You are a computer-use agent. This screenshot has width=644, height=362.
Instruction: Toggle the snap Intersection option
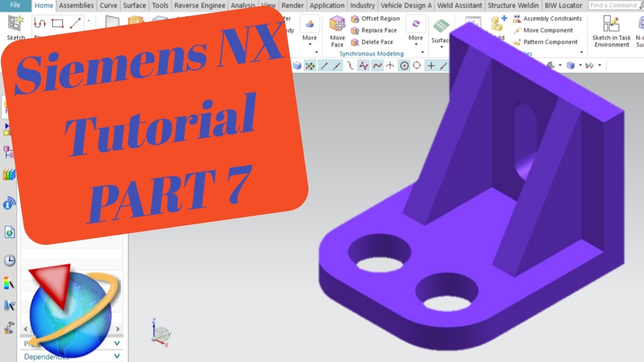[x=390, y=65]
